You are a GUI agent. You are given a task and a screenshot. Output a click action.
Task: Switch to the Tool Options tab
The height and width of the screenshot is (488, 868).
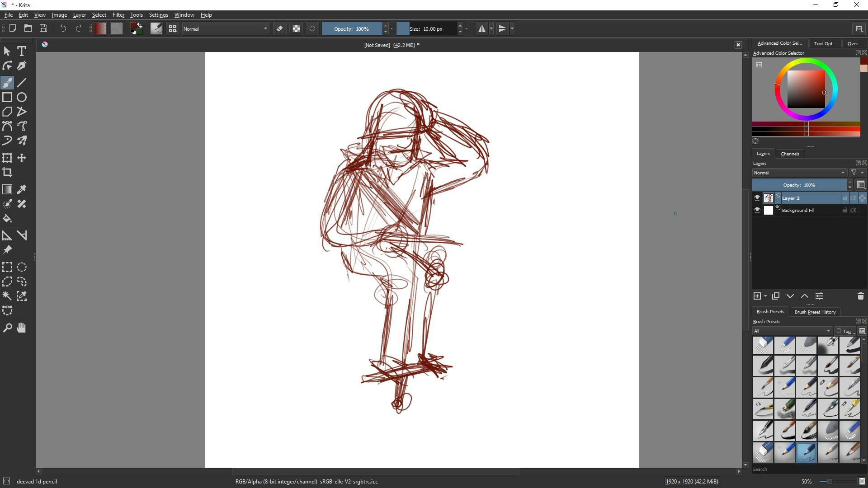825,44
